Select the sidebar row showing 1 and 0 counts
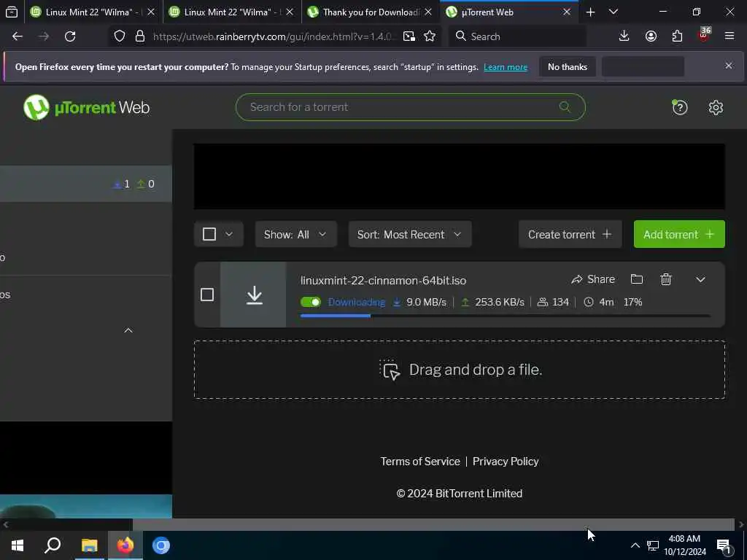This screenshot has width=747, height=560. 86,184
